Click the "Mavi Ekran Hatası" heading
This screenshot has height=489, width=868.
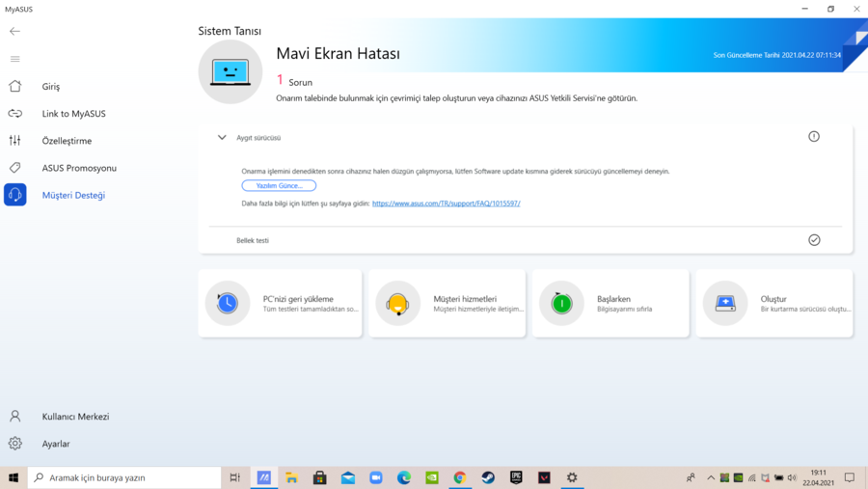pyautogui.click(x=339, y=54)
